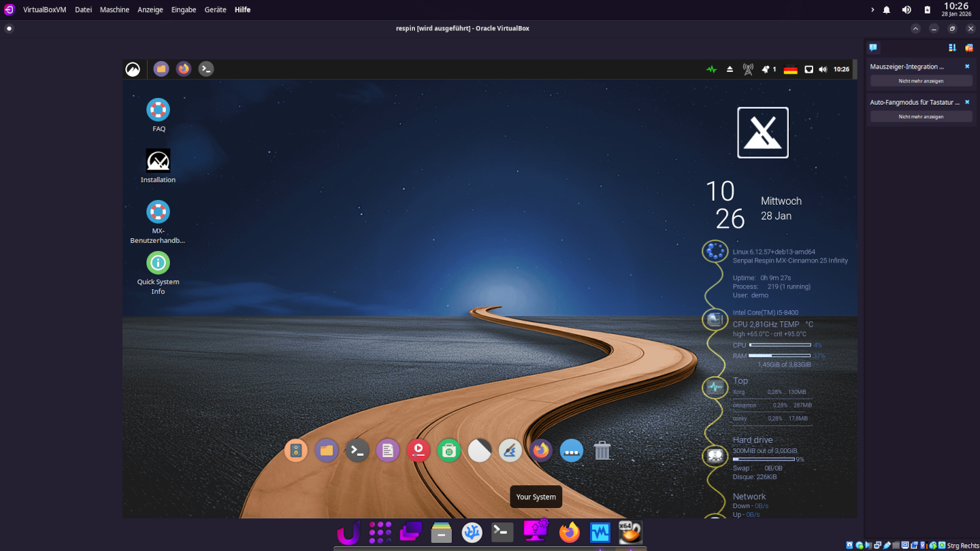Screen dimensions: 980x551
Task: Launch the red media player dock icon
Action: pyautogui.click(x=419, y=450)
